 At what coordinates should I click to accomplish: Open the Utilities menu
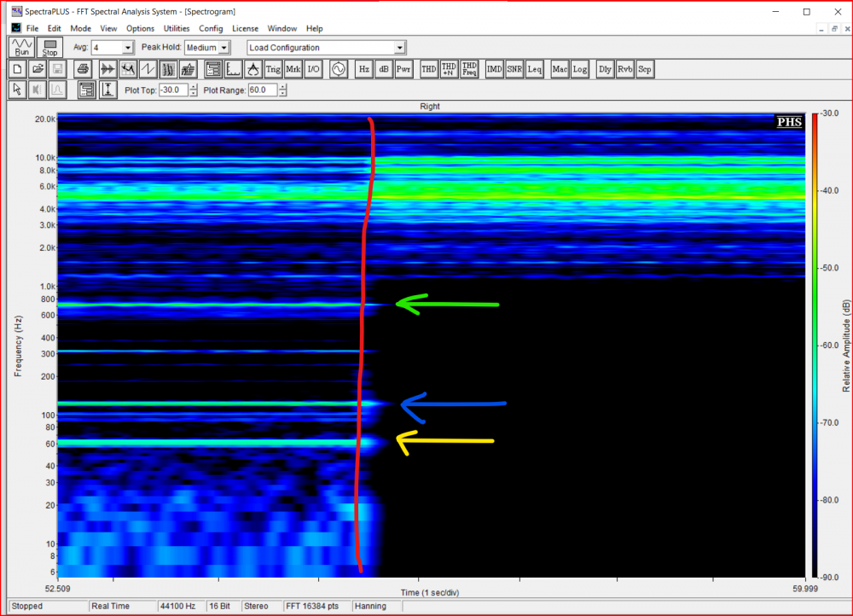(177, 28)
